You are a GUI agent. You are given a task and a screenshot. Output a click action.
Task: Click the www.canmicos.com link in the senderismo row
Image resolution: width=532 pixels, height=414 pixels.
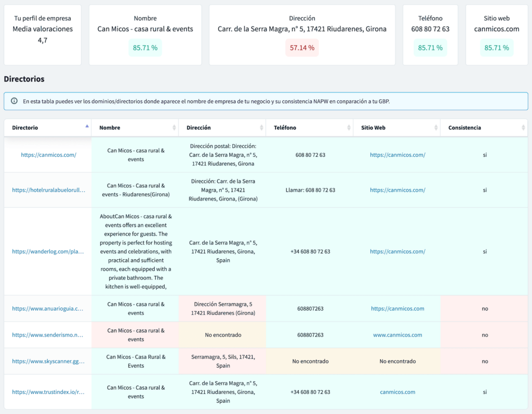397,335
